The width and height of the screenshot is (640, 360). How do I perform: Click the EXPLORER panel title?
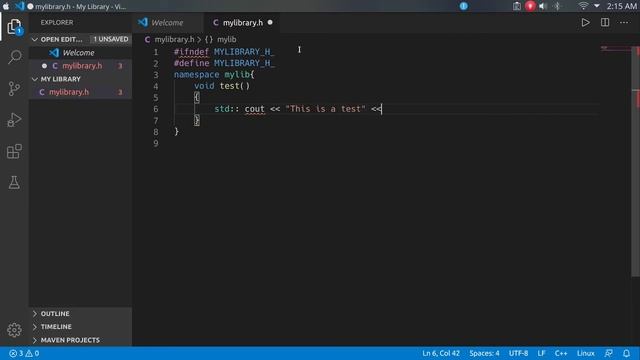[x=57, y=22]
